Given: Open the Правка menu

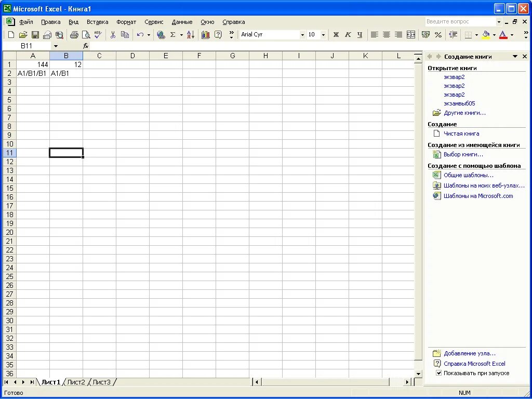Looking at the screenshot, I should 51,22.
